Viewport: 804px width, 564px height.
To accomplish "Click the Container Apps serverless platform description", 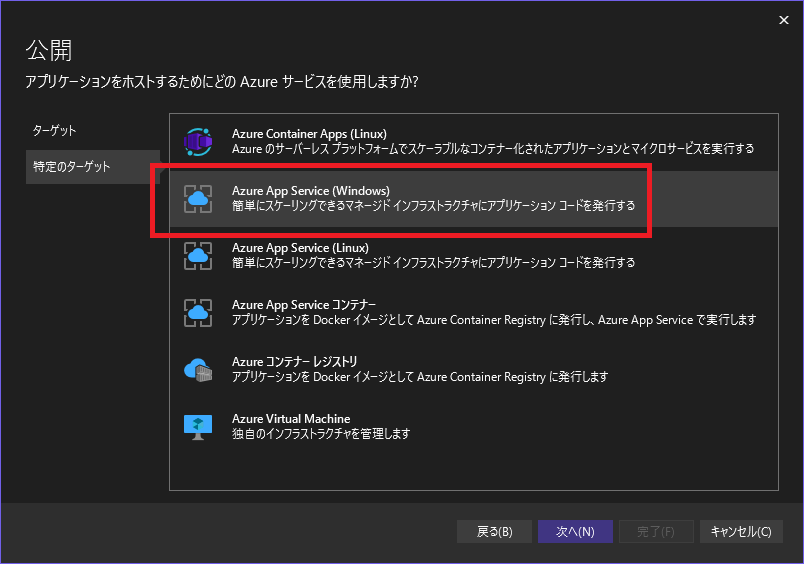I will pyautogui.click(x=493, y=149).
